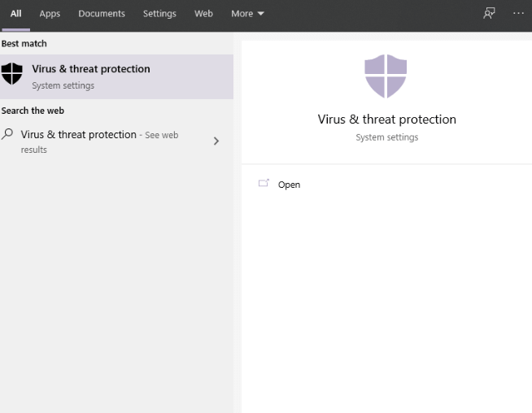Select the All search tab
Viewport: 532px width, 413px height.
click(15, 14)
